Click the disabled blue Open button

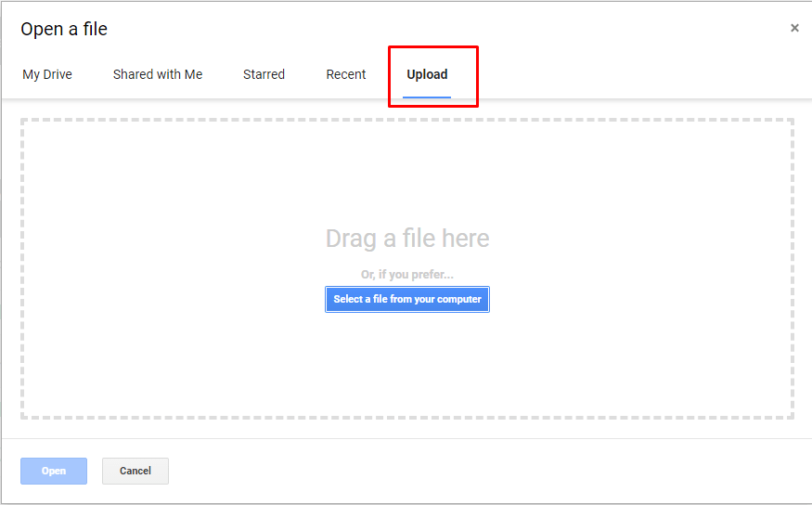click(54, 471)
